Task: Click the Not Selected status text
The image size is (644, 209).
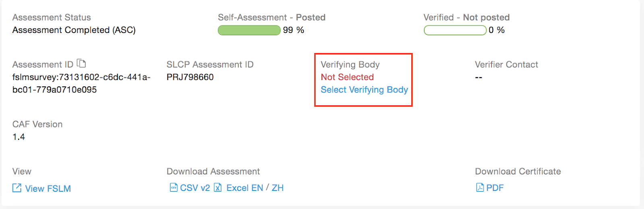Action: (347, 77)
